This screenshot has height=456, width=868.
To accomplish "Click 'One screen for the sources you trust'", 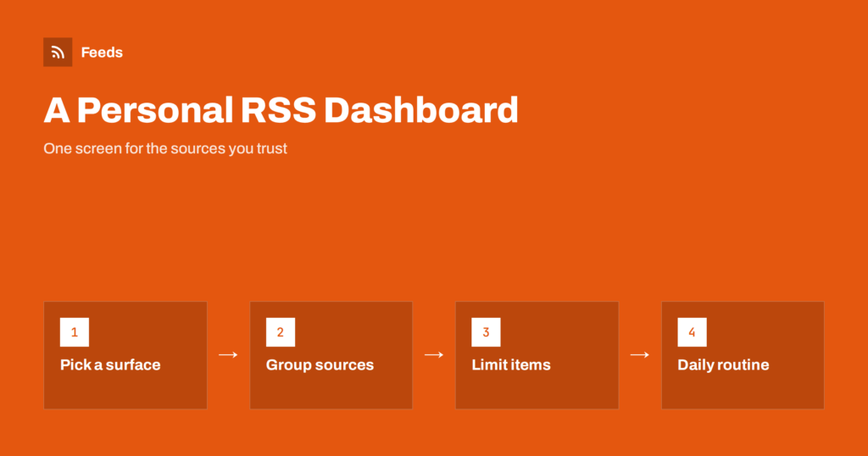I will pyautogui.click(x=165, y=148).
